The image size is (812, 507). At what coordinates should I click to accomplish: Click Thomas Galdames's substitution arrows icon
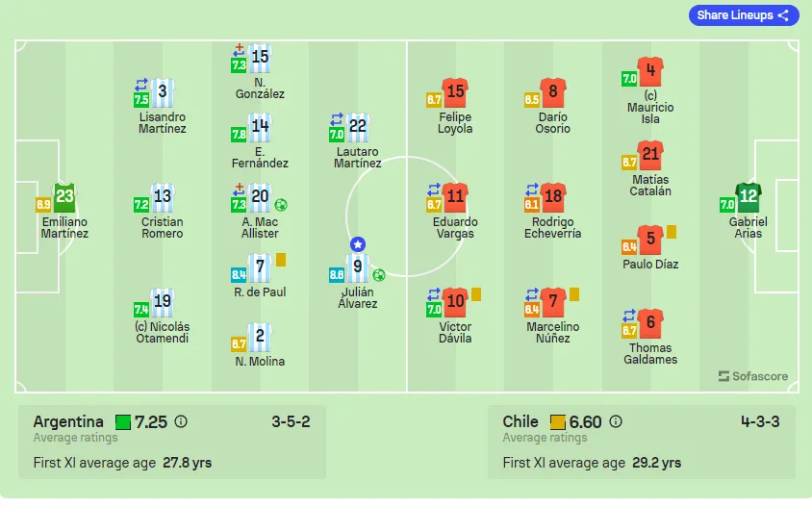click(x=628, y=316)
